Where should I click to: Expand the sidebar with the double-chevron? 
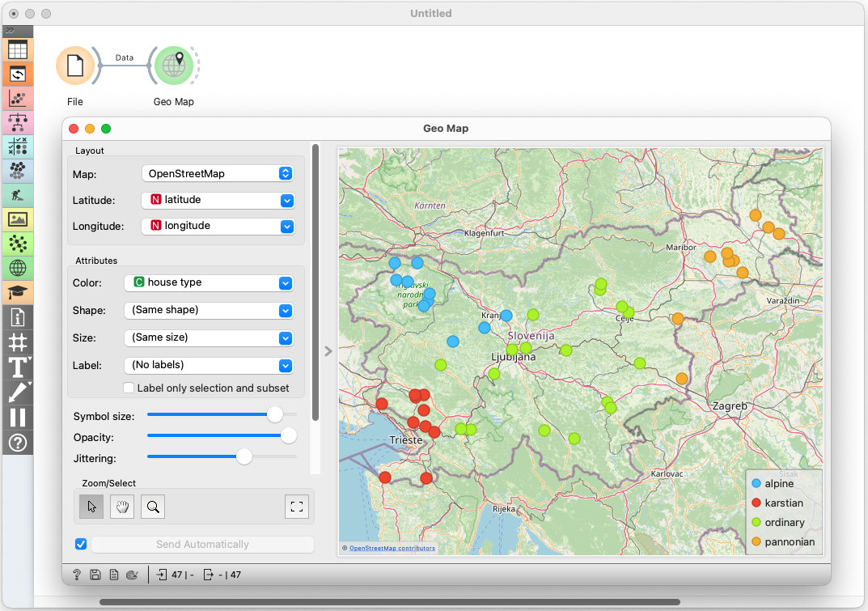(10, 30)
